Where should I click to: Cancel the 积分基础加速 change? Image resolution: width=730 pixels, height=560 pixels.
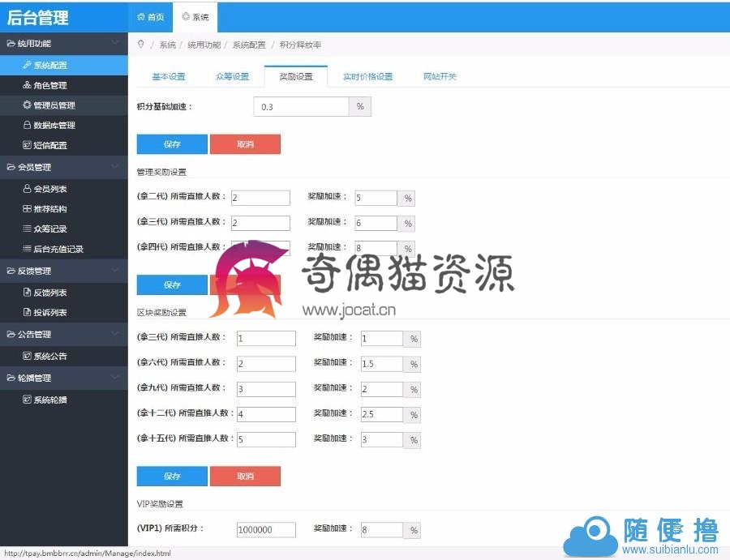pos(245,144)
